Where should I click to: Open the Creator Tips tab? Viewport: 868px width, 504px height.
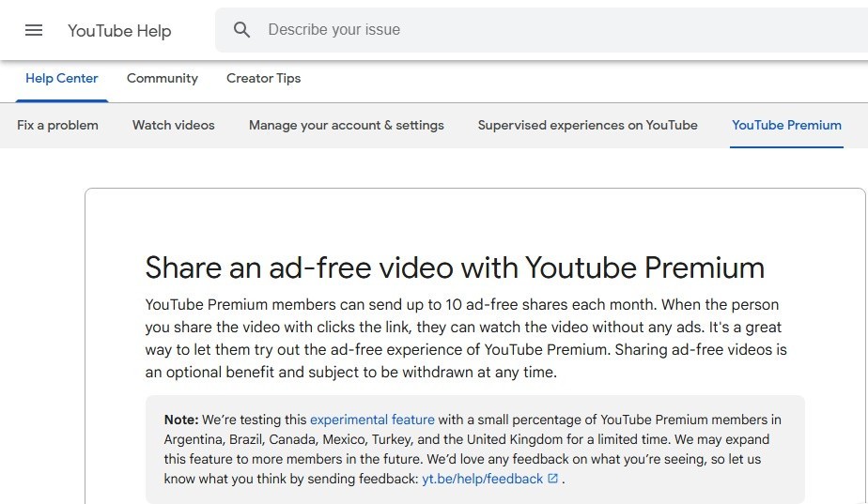coord(263,79)
